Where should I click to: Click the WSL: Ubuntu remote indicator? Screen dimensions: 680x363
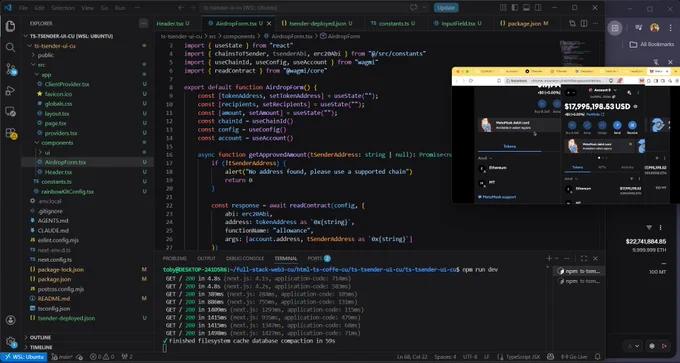pyautogui.click(x=23, y=357)
